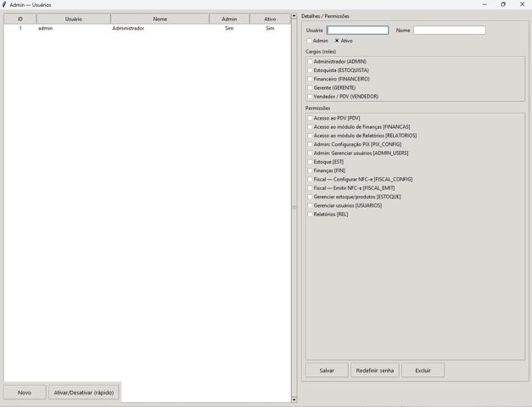Enable the Vendedor / PDV role
The width and height of the screenshot is (532, 407).
(311, 97)
